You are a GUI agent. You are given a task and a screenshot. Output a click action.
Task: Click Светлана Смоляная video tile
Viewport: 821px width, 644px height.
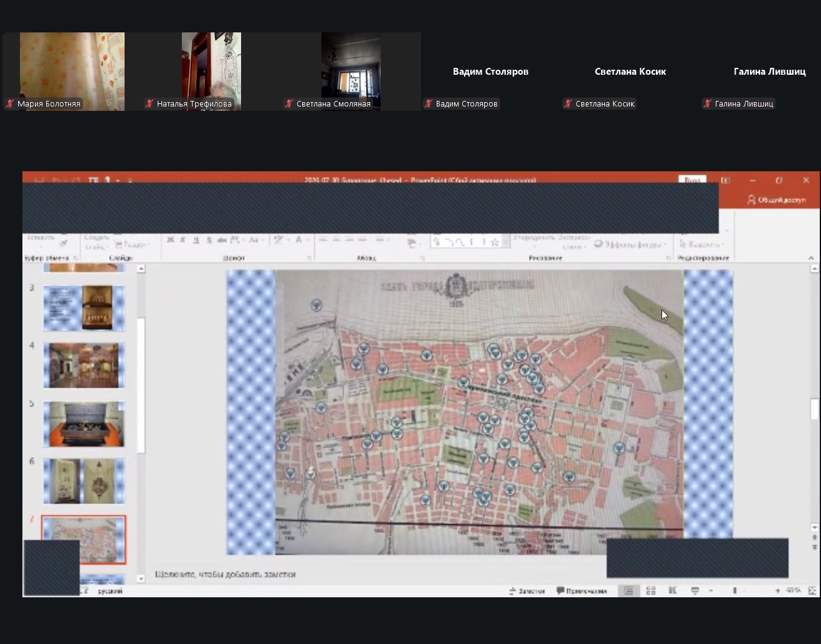point(351,72)
